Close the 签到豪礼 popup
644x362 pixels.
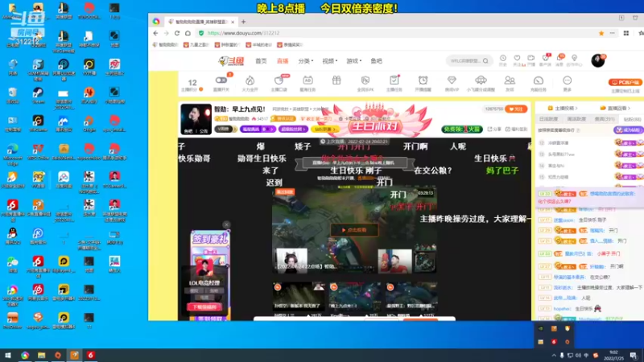pyautogui.click(x=226, y=224)
